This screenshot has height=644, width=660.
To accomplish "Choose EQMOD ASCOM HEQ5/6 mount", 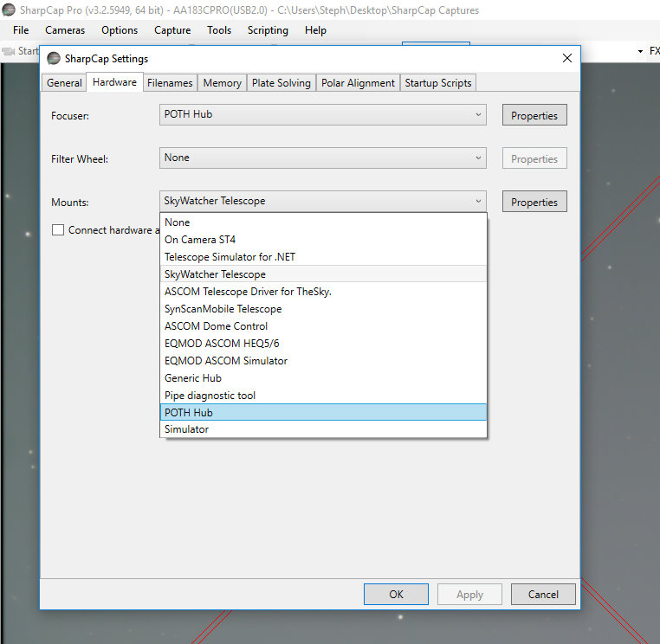I will tap(323, 344).
